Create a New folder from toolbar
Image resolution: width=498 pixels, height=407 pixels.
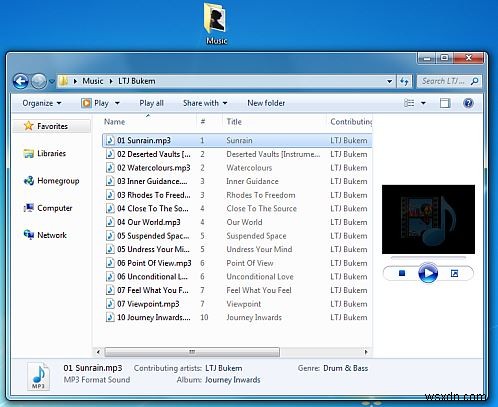(x=266, y=103)
